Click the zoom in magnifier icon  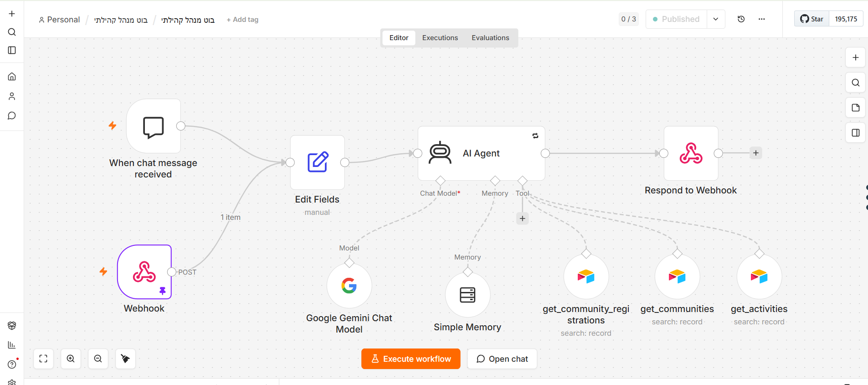(71, 359)
